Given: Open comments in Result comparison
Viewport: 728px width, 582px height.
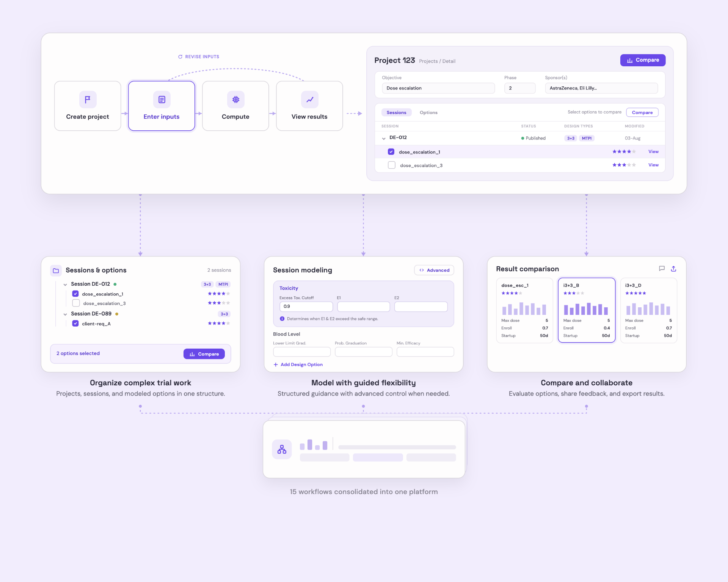Looking at the screenshot, I should coord(662,269).
